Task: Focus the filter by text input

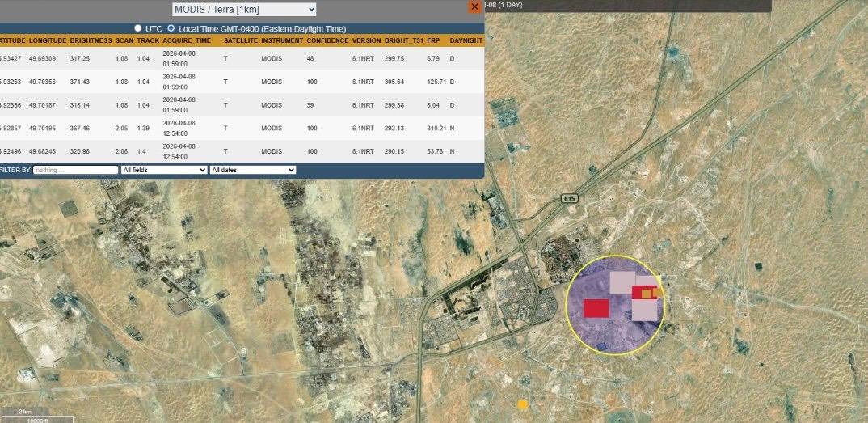Action: 76,170
